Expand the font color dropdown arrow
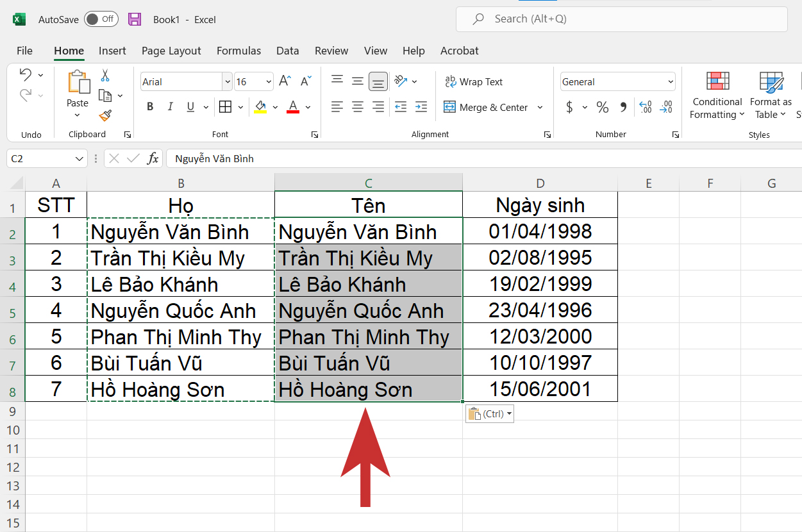The width and height of the screenshot is (802, 532). coord(308,107)
